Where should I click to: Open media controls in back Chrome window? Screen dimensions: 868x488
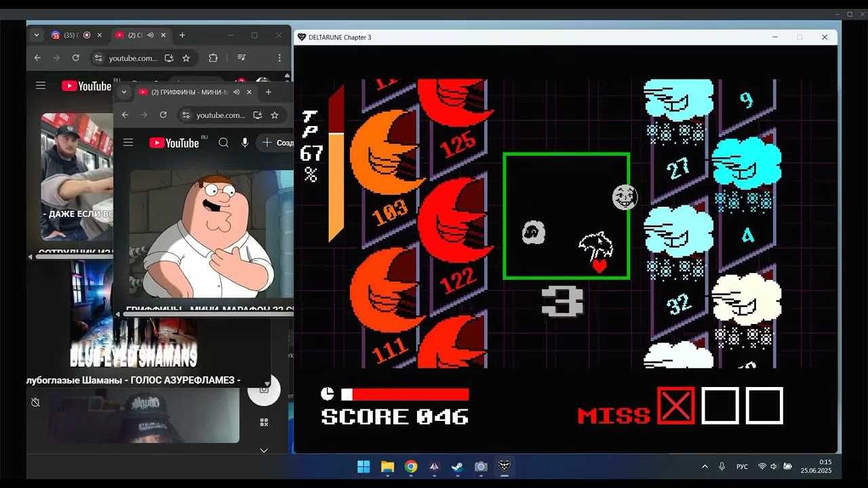point(242,58)
